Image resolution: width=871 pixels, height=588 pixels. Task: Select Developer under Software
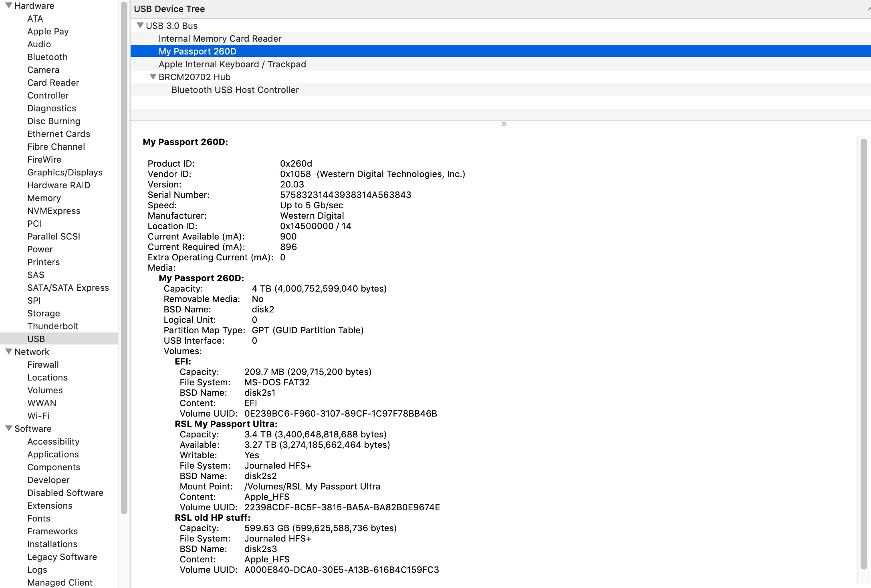(48, 480)
